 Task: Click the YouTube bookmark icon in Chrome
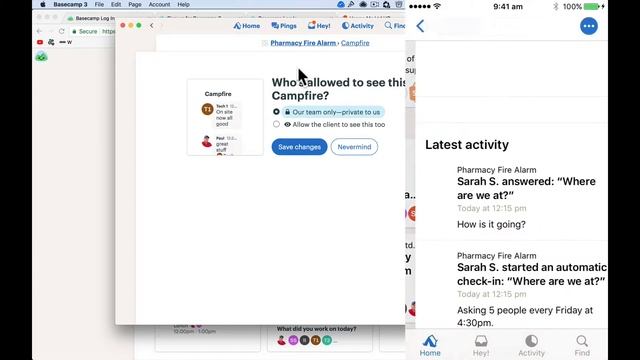pyautogui.click(x=40, y=42)
